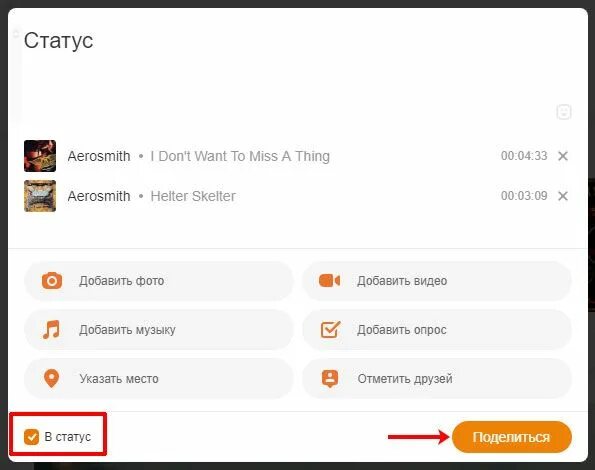Click the tag friends person icon
Image resolution: width=595 pixels, height=470 pixels.
(x=330, y=378)
